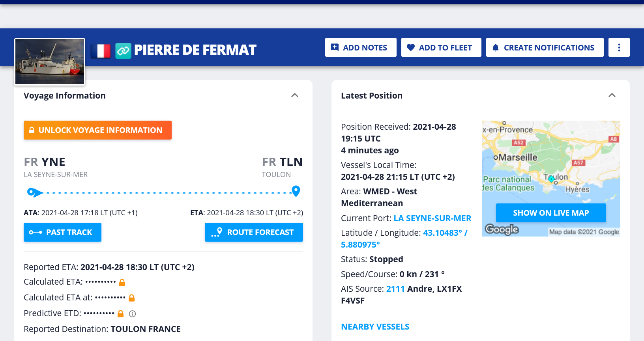Click the lock icon next to Calculated ETA at
644x341 pixels.
pos(132,298)
